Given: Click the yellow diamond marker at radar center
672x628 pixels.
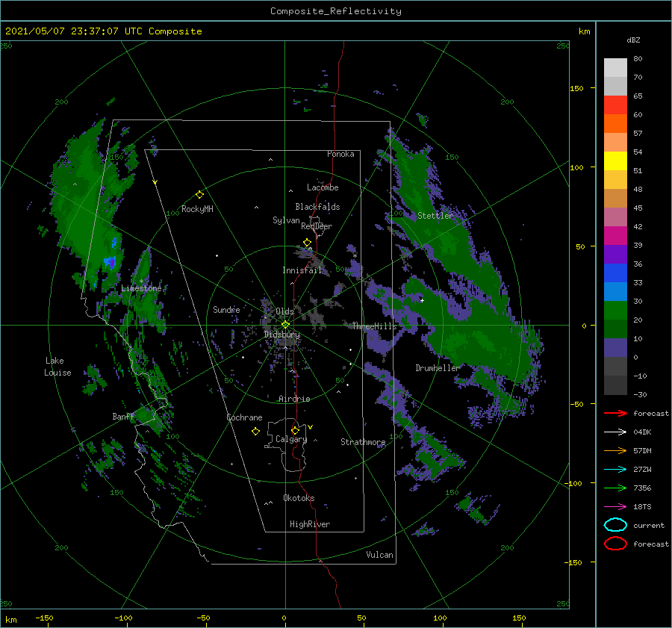Looking at the screenshot, I should pos(285,325).
